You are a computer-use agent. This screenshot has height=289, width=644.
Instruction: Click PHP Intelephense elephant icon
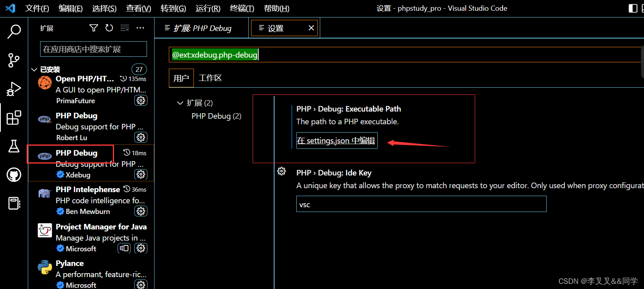pyautogui.click(x=45, y=193)
